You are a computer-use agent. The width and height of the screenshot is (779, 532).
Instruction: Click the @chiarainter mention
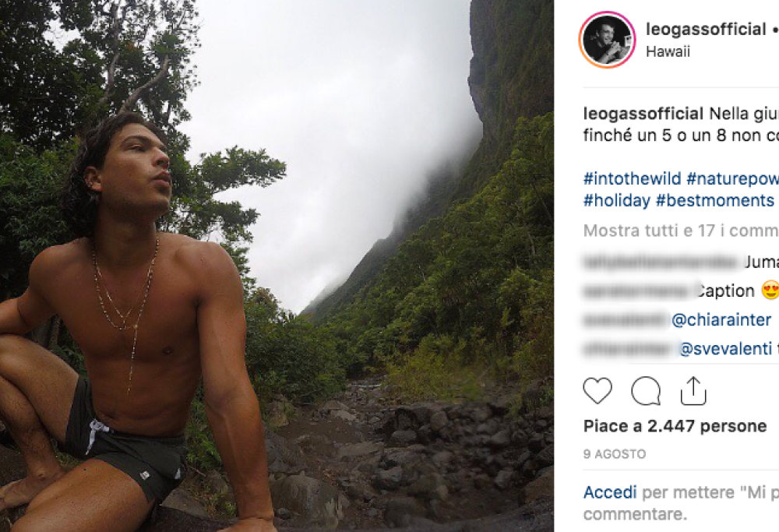click(721, 320)
